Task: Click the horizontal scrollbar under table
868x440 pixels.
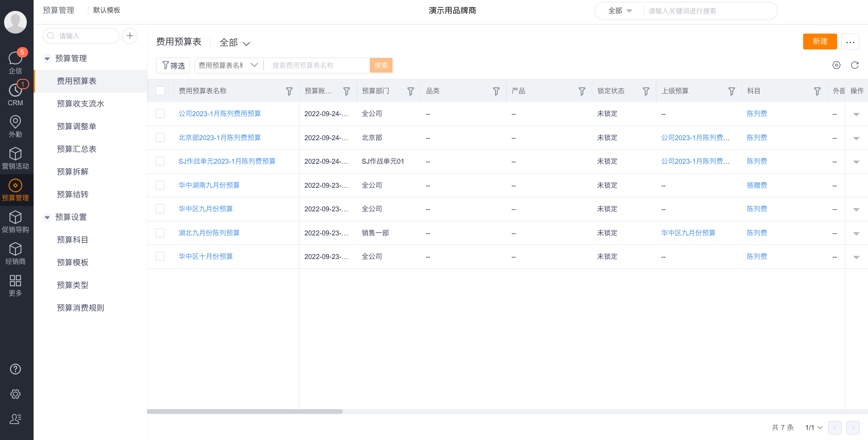Action: (x=245, y=411)
